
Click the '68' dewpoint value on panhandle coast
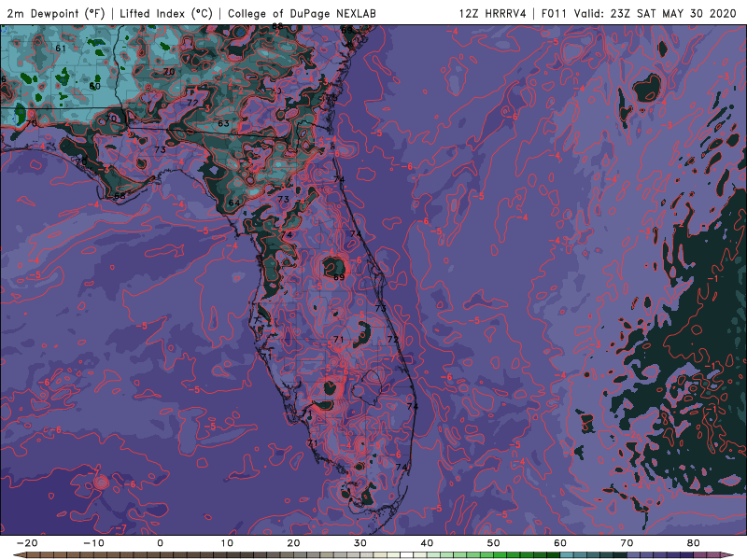click(x=120, y=196)
